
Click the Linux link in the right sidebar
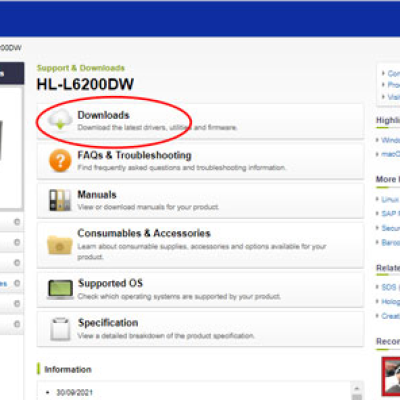tap(390, 199)
